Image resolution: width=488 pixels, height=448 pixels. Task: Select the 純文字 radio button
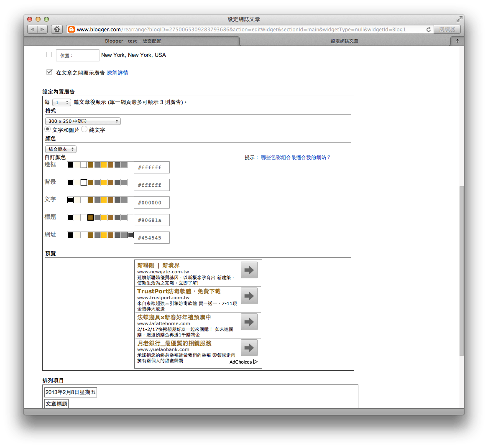click(x=85, y=129)
